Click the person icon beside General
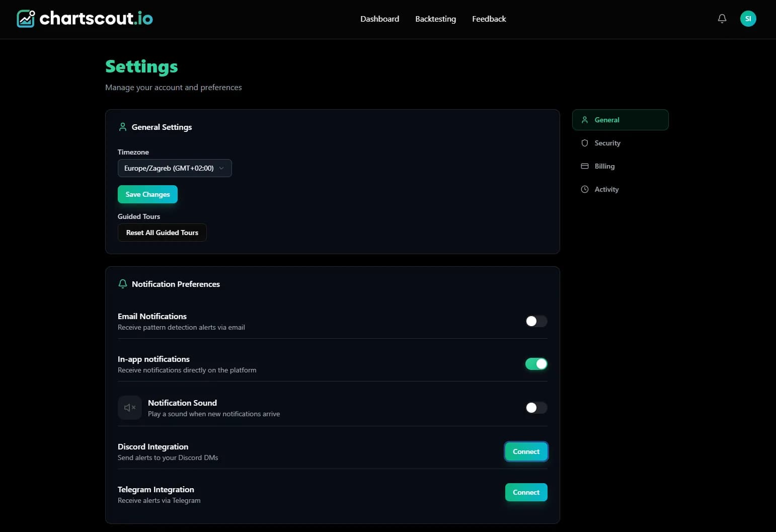Viewport: 776px width, 532px height. (584, 120)
